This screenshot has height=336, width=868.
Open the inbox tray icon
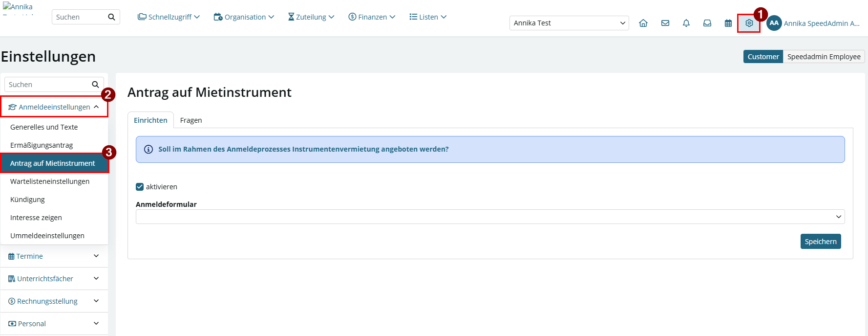point(707,23)
